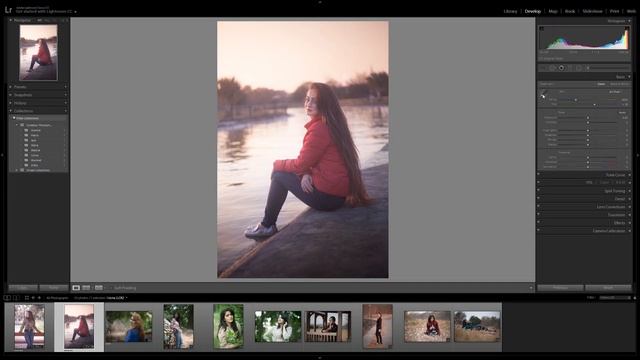The image size is (640, 360).
Task: Click the Reset button
Action: point(608,288)
